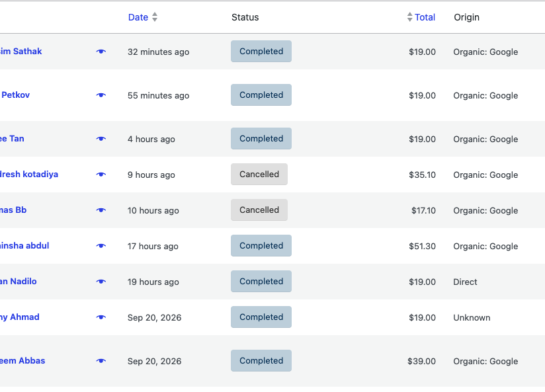
Task: Open the Abbas customer order link
Action: pyautogui.click(x=22, y=361)
